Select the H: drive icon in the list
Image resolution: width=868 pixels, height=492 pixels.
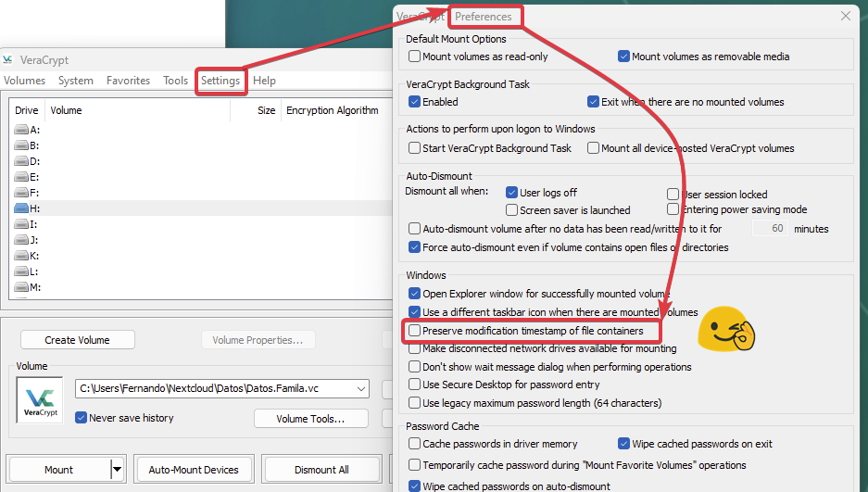coord(22,208)
